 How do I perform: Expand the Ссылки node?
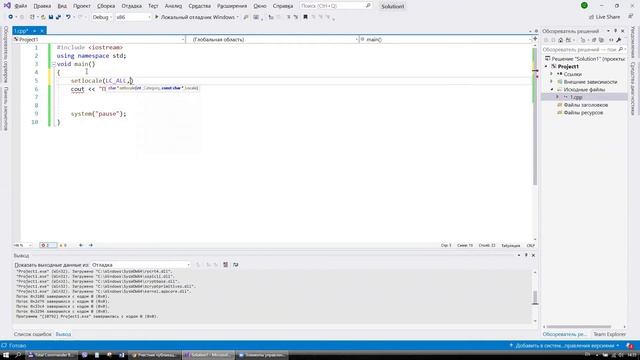pos(551,74)
